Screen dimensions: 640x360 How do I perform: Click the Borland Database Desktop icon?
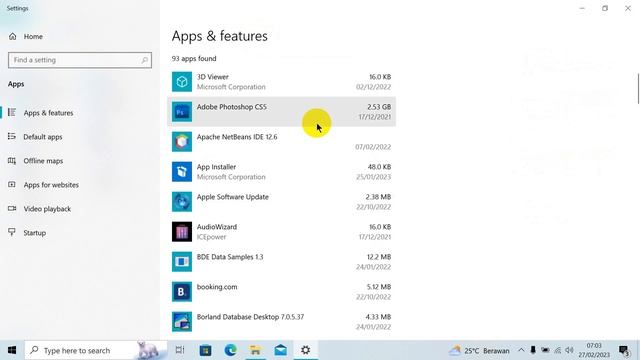point(182,322)
